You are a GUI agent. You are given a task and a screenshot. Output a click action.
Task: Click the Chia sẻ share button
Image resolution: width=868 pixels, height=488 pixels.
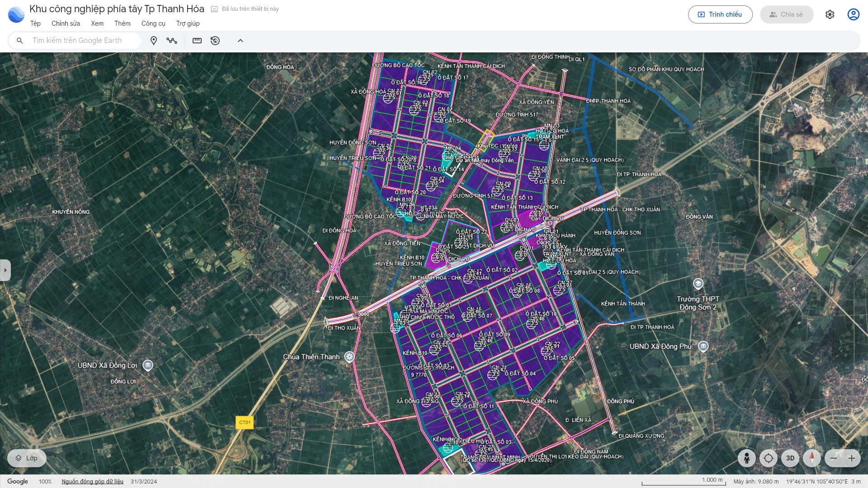tap(787, 14)
